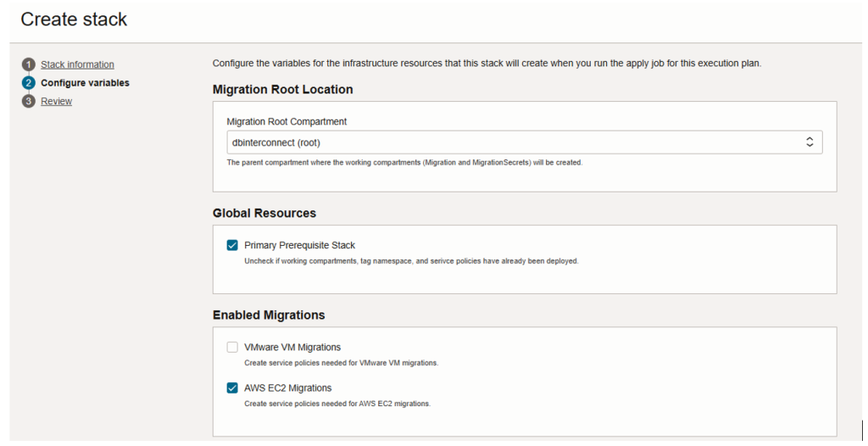This screenshot has height=446, width=868.
Task: Select the Configure variables step
Action: [85, 83]
